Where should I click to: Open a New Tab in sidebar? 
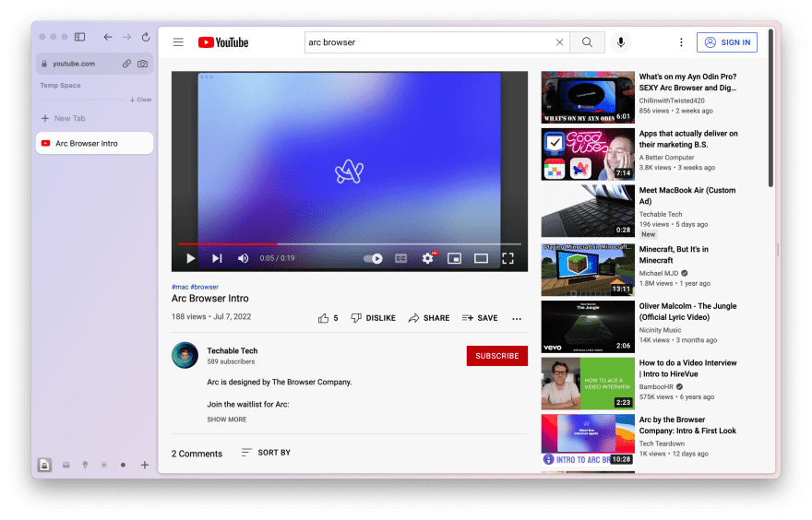63,119
